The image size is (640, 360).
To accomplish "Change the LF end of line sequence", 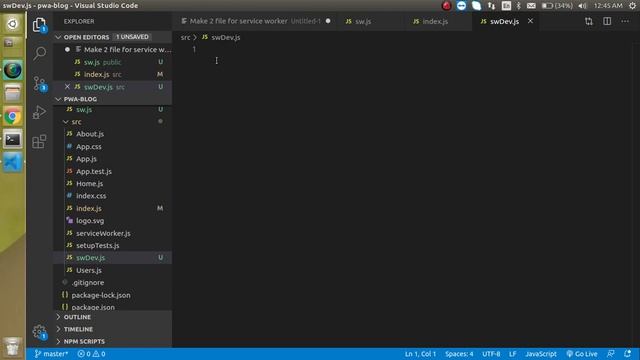I will click(x=513, y=354).
